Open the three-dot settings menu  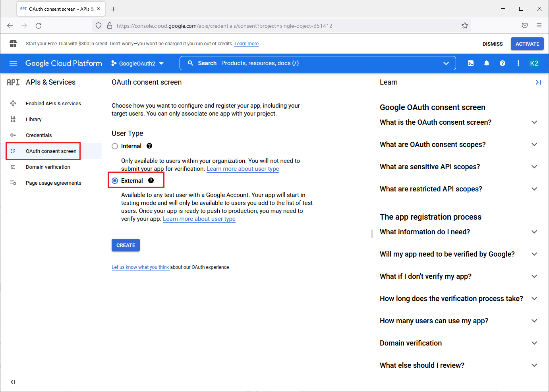tap(518, 63)
